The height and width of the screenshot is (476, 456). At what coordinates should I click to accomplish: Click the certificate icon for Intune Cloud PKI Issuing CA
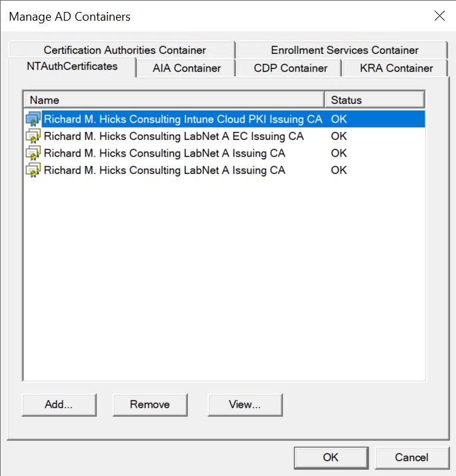[33, 119]
